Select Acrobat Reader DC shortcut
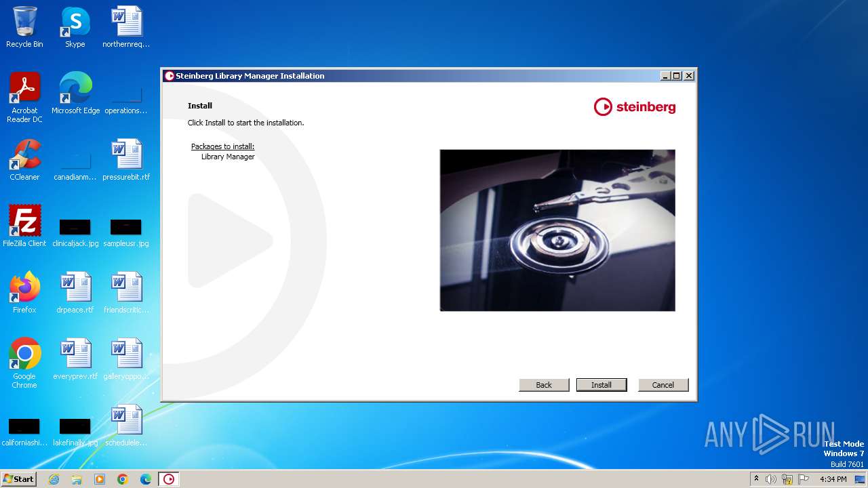 (x=24, y=98)
